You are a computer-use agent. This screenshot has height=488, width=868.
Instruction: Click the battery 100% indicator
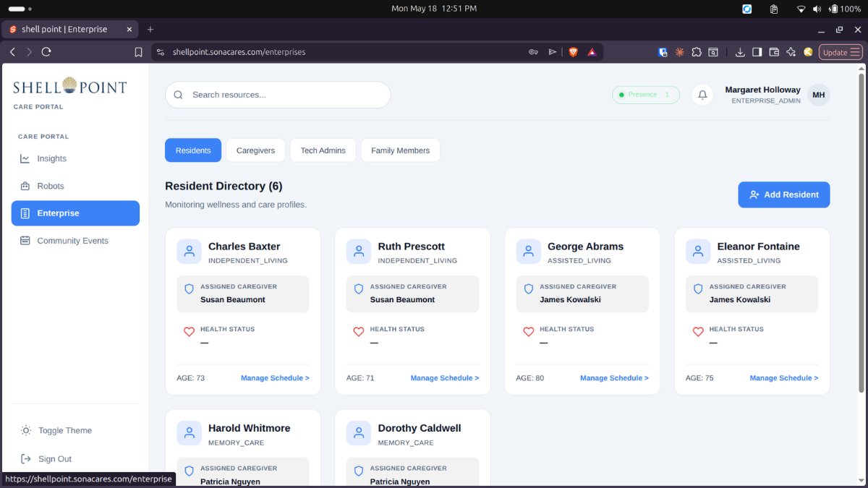coord(845,9)
